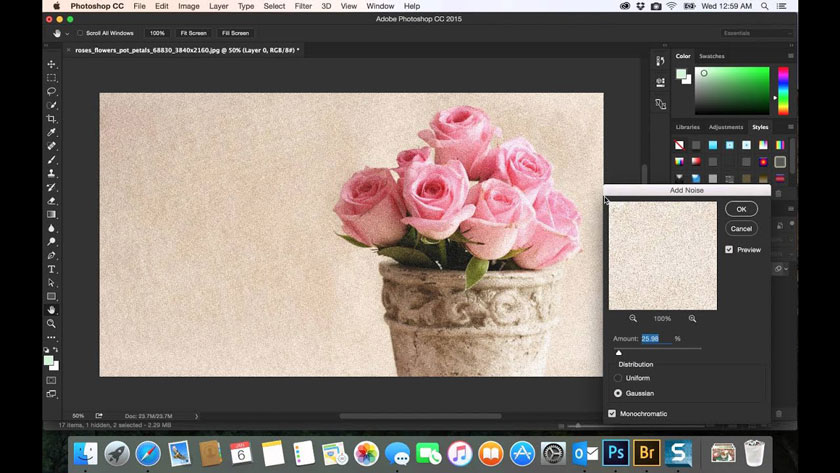Open the Select menu
The height and width of the screenshot is (473, 840).
click(274, 6)
